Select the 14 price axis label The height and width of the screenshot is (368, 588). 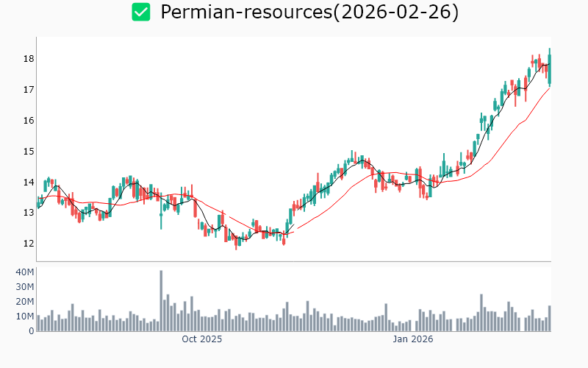27,183
